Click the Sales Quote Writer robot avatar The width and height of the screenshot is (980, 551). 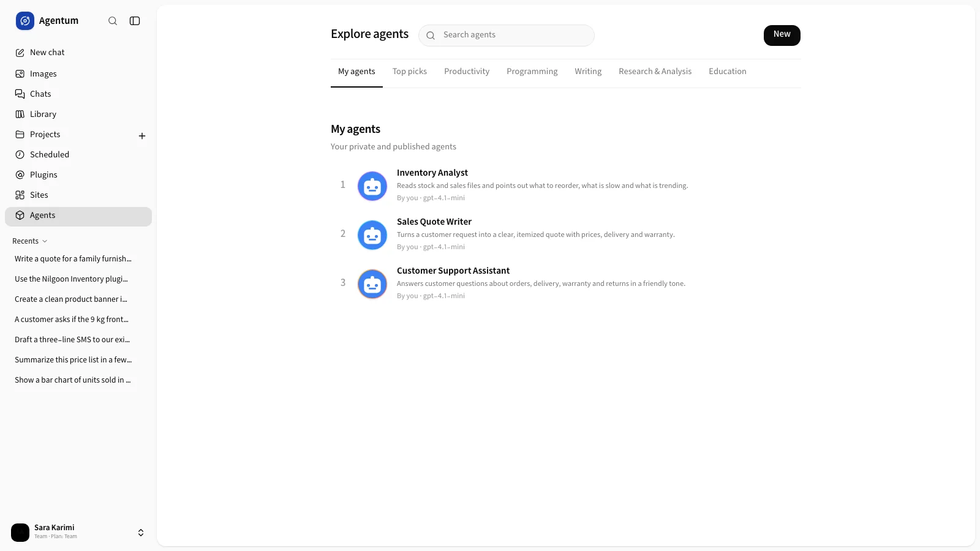pos(372,235)
